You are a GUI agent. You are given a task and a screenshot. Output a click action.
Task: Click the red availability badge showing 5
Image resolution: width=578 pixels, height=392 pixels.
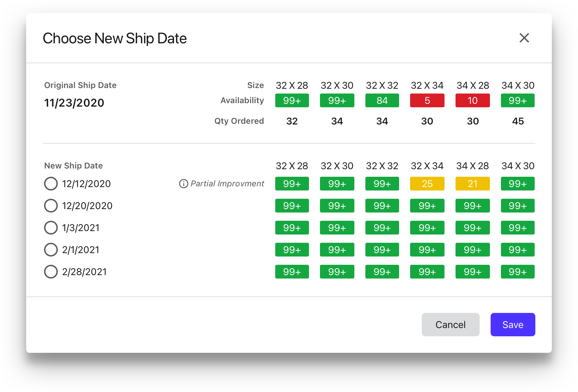pos(427,101)
